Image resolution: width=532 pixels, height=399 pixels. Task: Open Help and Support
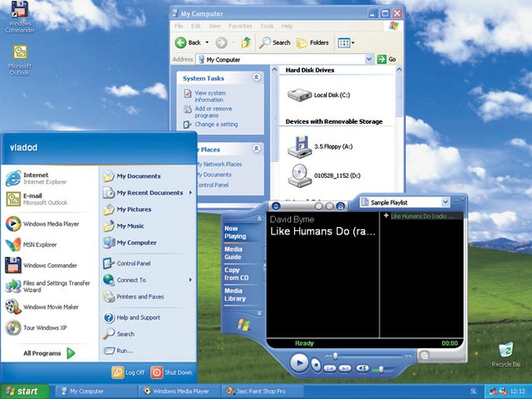[x=132, y=318]
